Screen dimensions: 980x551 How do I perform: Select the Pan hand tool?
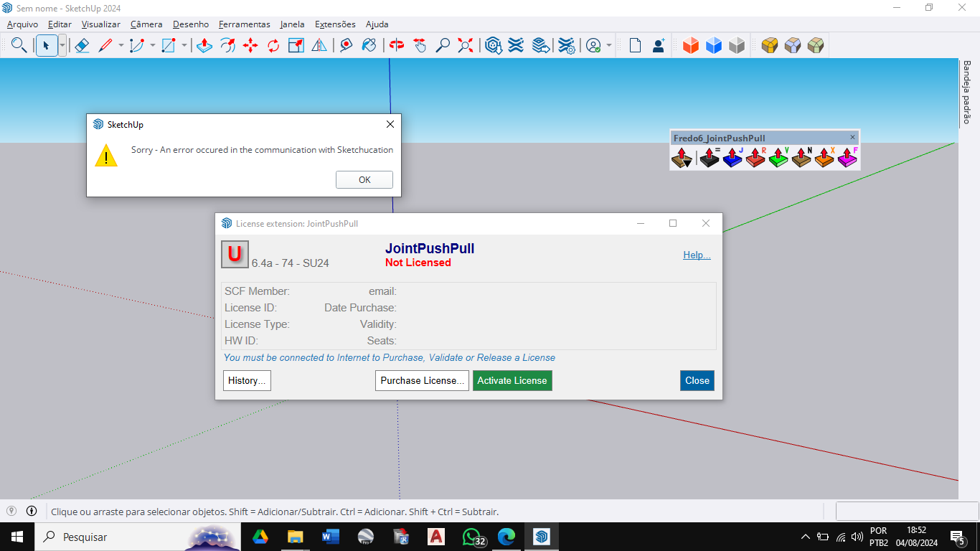pyautogui.click(x=420, y=45)
